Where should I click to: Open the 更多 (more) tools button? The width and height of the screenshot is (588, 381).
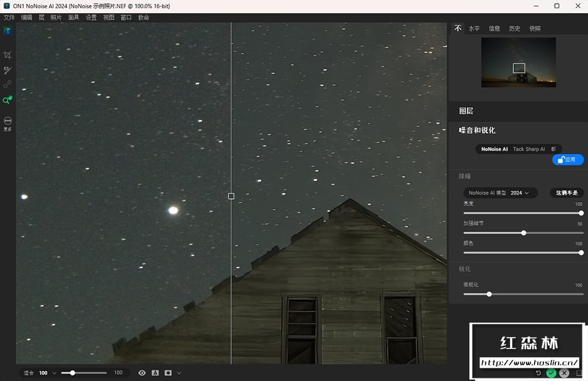tap(8, 121)
